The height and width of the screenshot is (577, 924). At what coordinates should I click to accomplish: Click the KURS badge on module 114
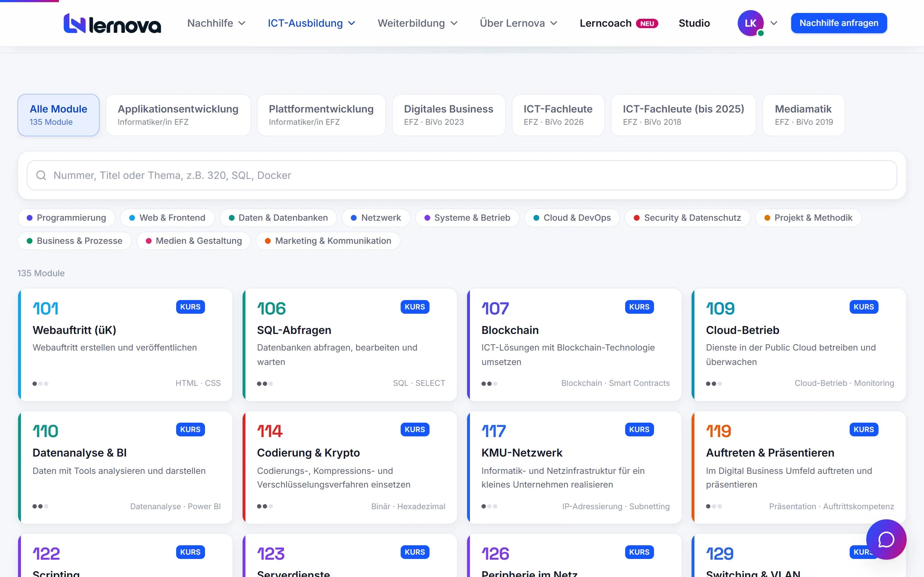point(415,429)
